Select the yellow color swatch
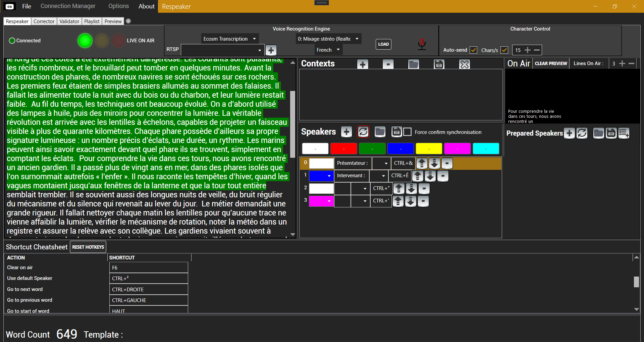 point(429,149)
